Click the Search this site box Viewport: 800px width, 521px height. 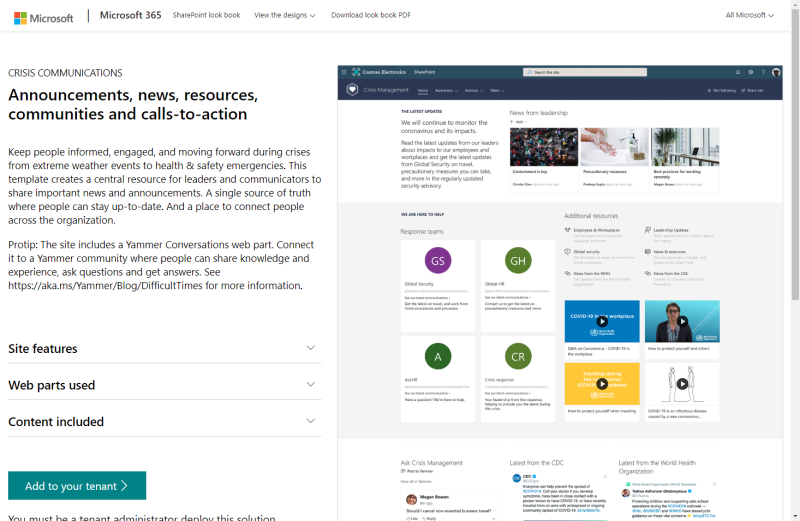(x=585, y=72)
